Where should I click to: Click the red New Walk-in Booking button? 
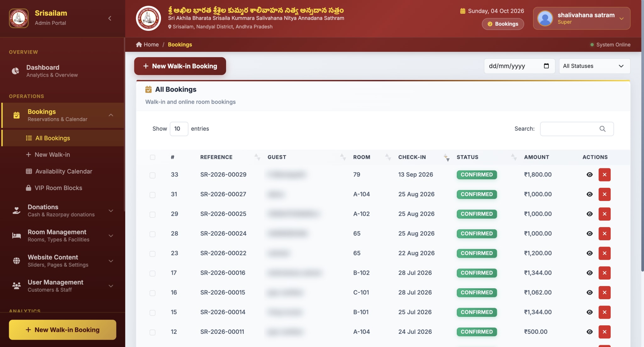pos(180,66)
